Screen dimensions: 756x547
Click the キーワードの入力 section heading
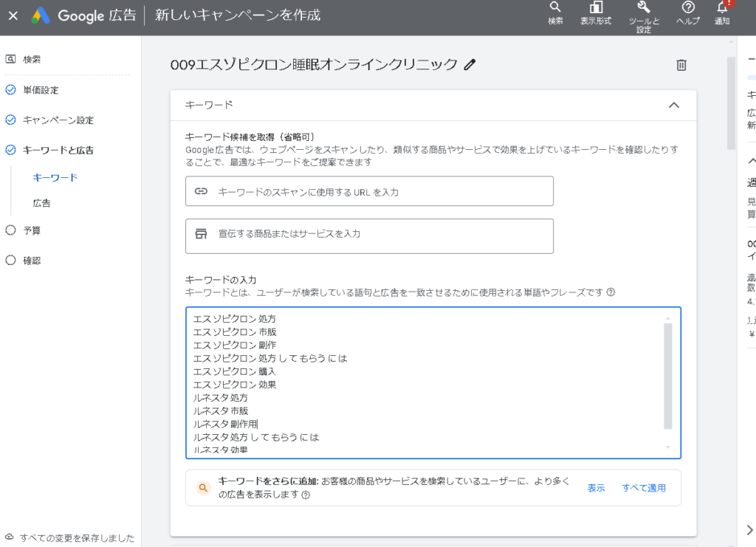point(221,280)
